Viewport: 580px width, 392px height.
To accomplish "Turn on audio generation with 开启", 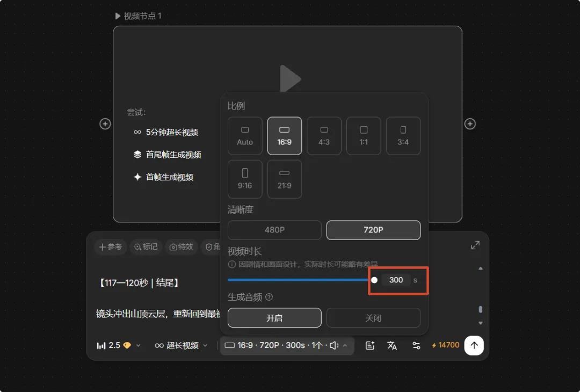I will [274, 318].
